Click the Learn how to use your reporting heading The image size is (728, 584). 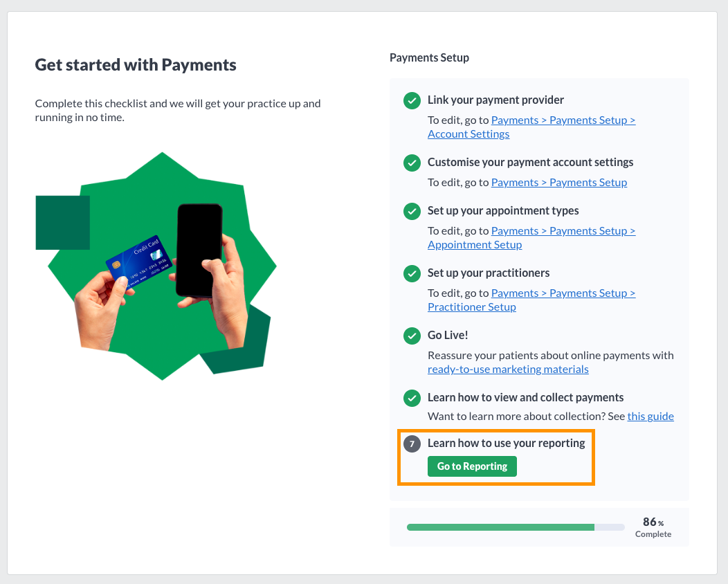[506, 444]
